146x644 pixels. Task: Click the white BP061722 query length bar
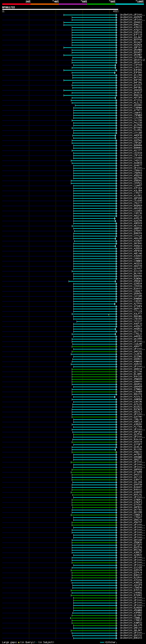[60, 10]
